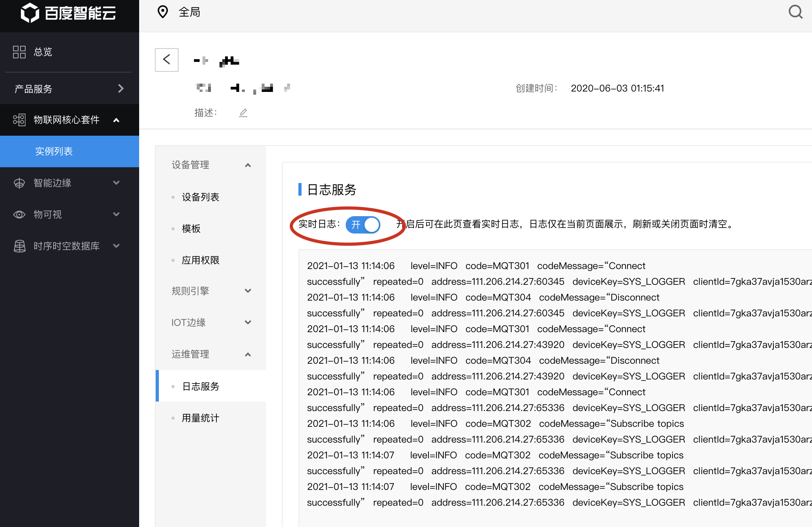This screenshot has width=812, height=527.
Task: Expand the 规则引擎 section chevron
Action: click(x=248, y=291)
